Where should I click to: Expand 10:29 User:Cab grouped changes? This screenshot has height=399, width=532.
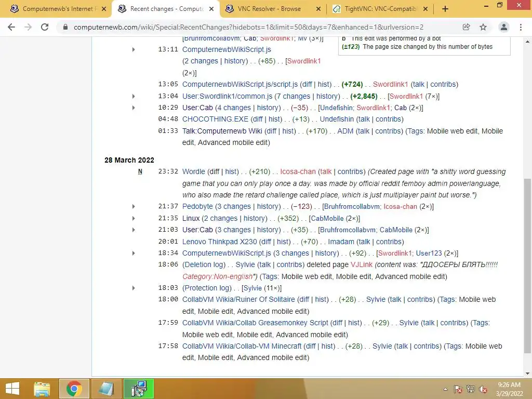[134, 108]
